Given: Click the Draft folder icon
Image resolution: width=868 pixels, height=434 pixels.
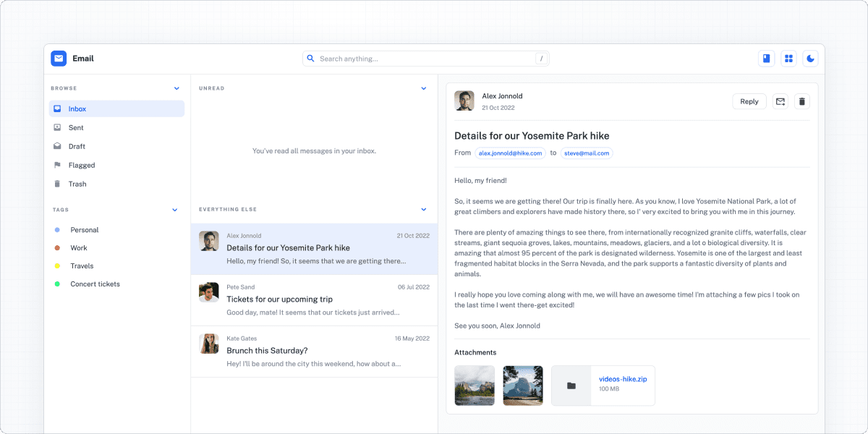Looking at the screenshot, I should pos(59,145).
